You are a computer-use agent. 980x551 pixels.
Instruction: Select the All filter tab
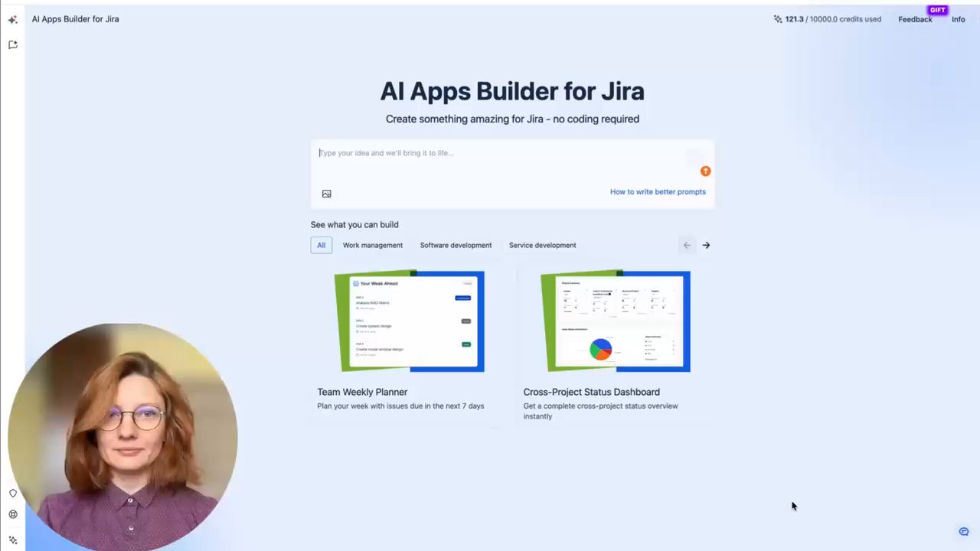pos(322,246)
